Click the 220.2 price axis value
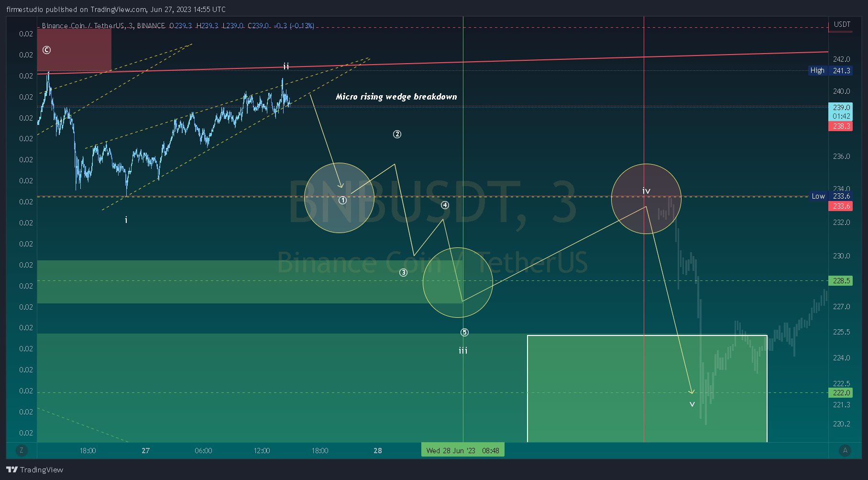This screenshot has width=868, height=480. pos(841,424)
